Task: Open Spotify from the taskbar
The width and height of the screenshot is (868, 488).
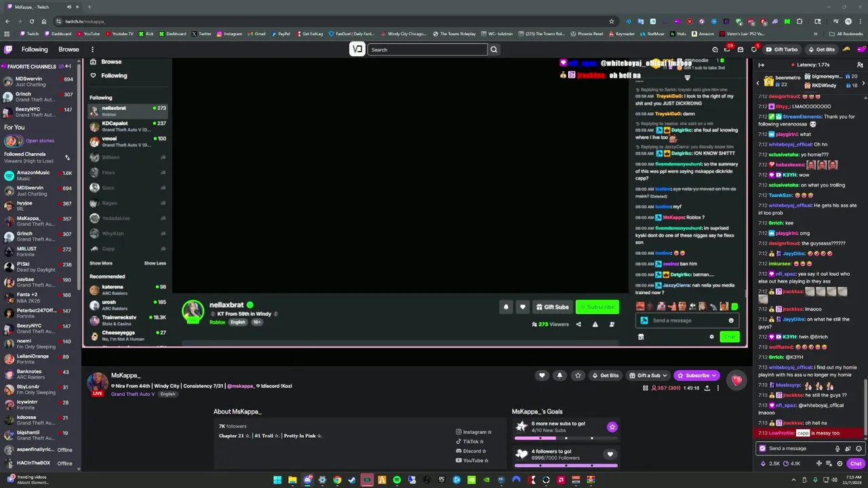Action: pyautogui.click(x=397, y=480)
